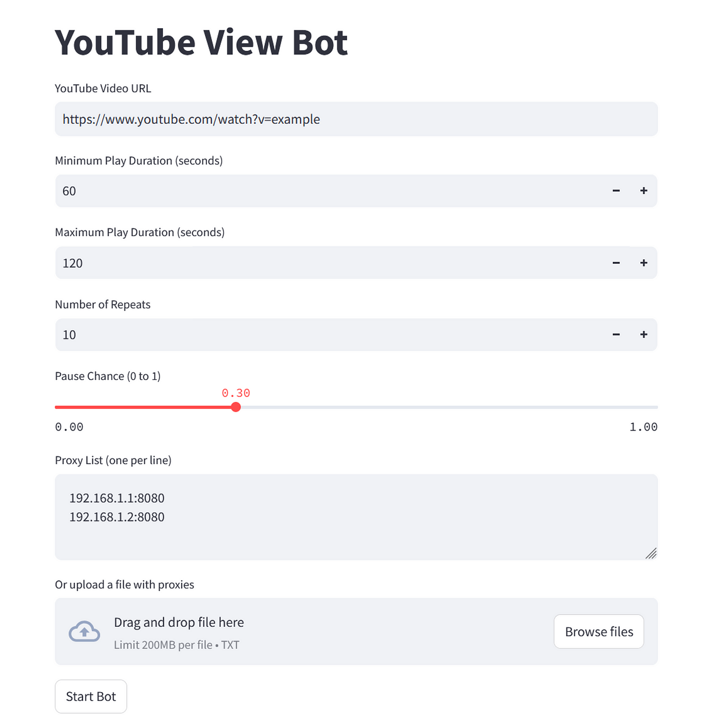Increase Number of Repeats with plus button
Image resolution: width=719 pixels, height=728 pixels.
click(644, 335)
